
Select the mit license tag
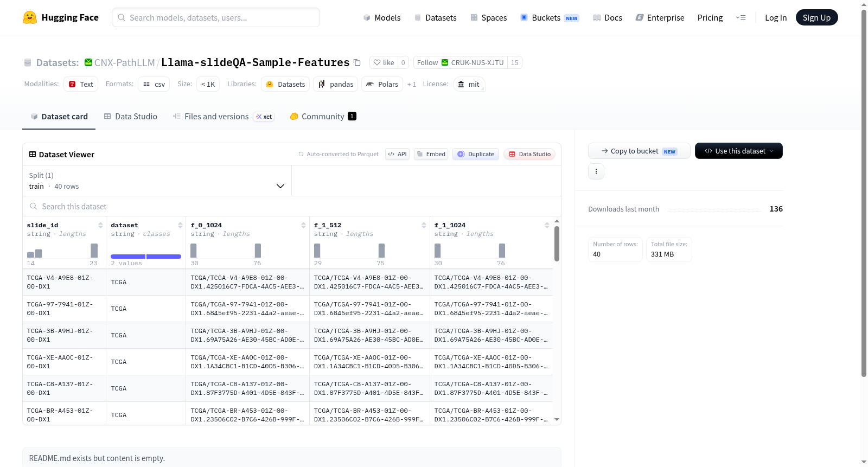(469, 84)
